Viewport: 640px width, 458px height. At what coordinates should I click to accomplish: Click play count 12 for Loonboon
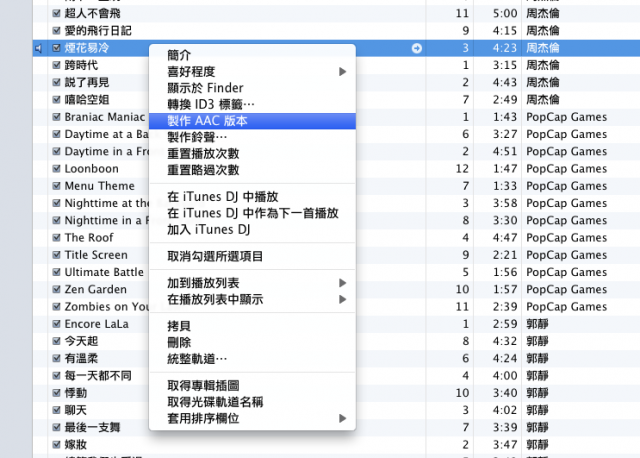pos(462,169)
